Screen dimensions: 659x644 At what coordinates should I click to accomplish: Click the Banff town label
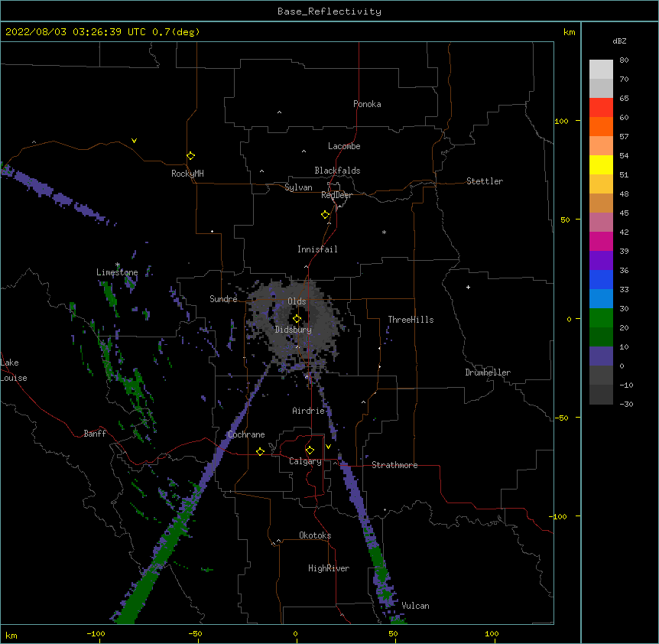coord(95,434)
